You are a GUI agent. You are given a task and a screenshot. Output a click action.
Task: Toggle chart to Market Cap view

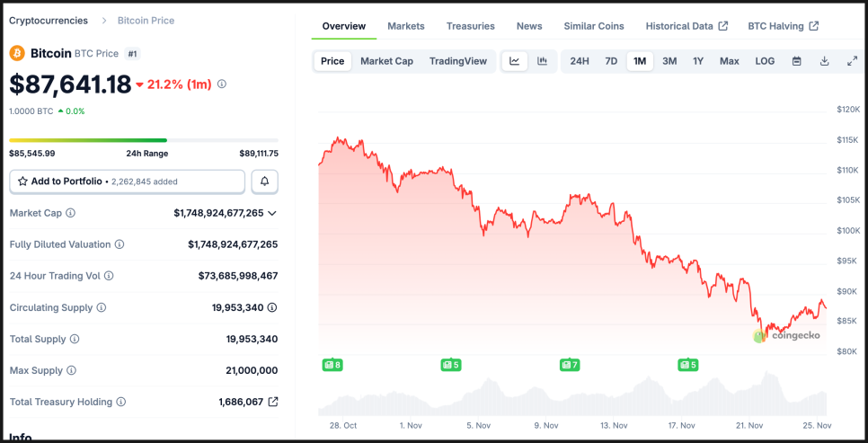[386, 61]
